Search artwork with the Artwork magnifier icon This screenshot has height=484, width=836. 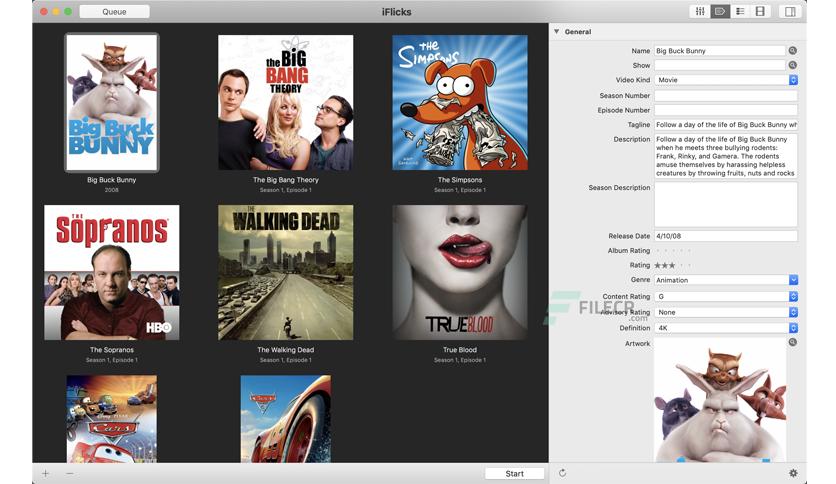tap(793, 342)
